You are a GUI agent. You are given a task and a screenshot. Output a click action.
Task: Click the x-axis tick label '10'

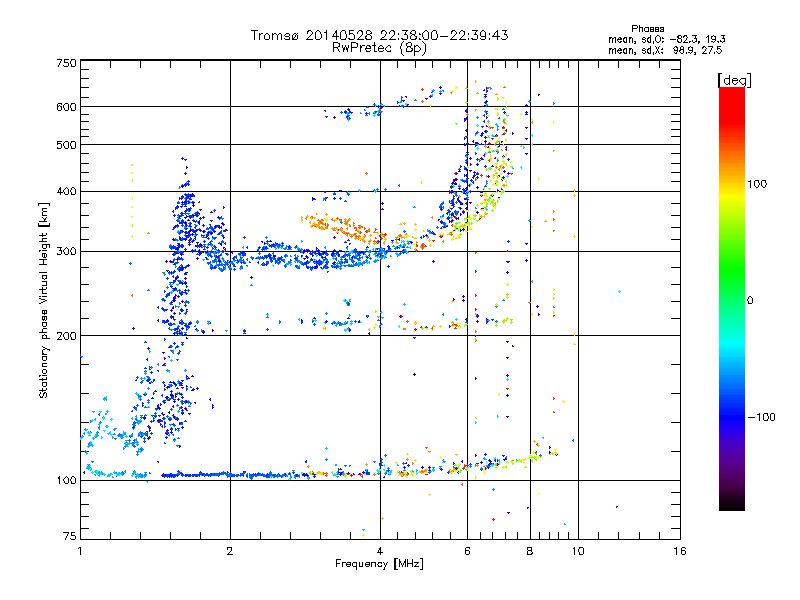(578, 551)
